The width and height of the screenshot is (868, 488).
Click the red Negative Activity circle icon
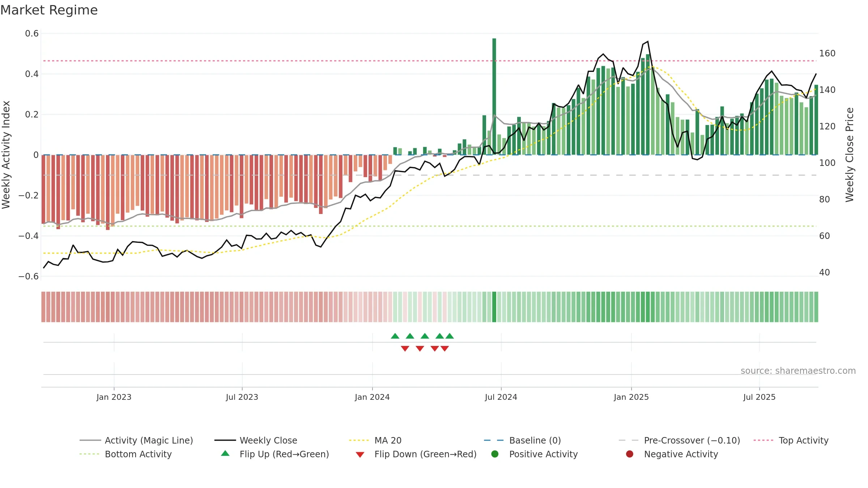[x=629, y=454]
